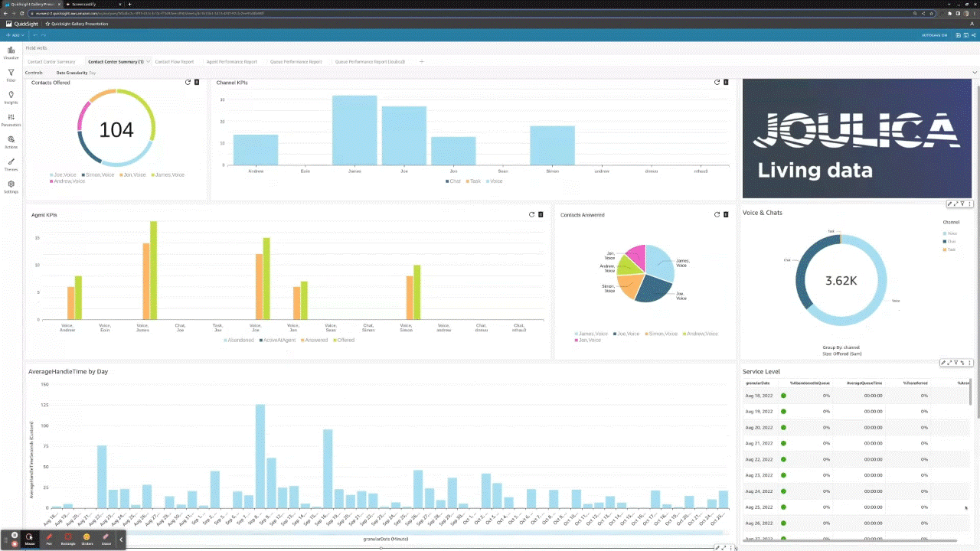The height and width of the screenshot is (551, 980).
Task: Refresh the Channel KPIs visual
Action: coord(717,82)
